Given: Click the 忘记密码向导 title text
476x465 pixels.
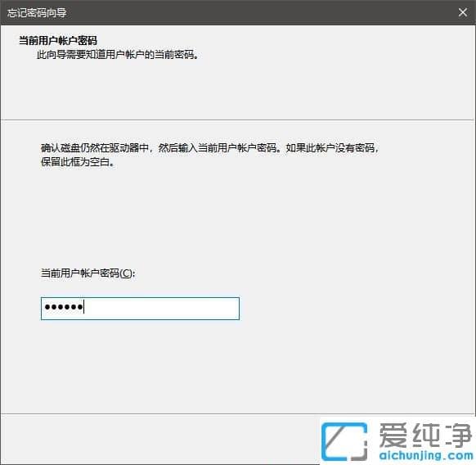Looking at the screenshot, I should click(37, 13).
